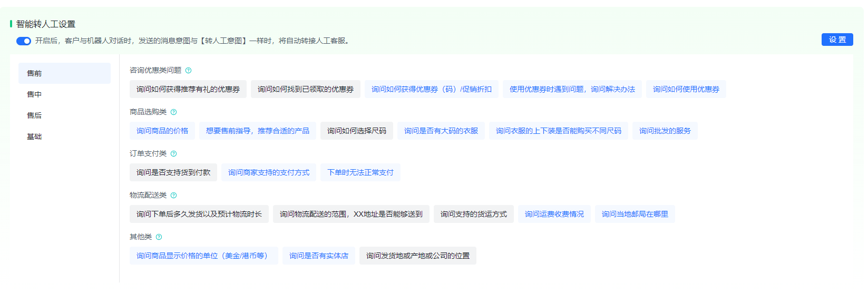Select tag 询问如何获得优惠券（码）/促销折扣

tap(432, 89)
